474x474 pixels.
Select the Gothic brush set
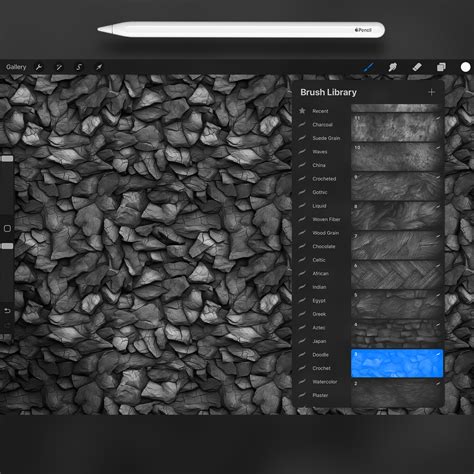tap(320, 192)
